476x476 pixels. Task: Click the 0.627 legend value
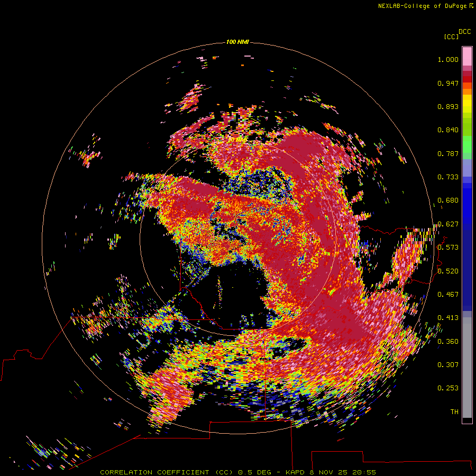448,224
